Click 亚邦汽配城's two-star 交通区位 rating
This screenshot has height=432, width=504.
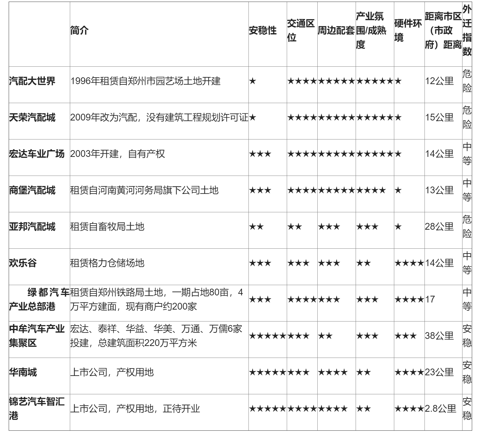(x=294, y=227)
